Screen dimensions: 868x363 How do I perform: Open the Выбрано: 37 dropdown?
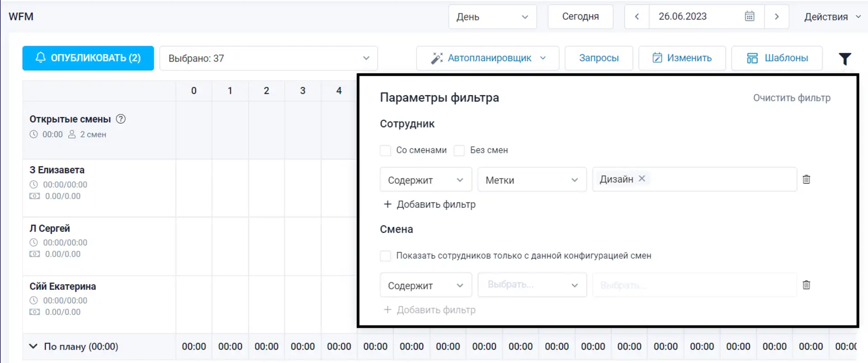269,58
